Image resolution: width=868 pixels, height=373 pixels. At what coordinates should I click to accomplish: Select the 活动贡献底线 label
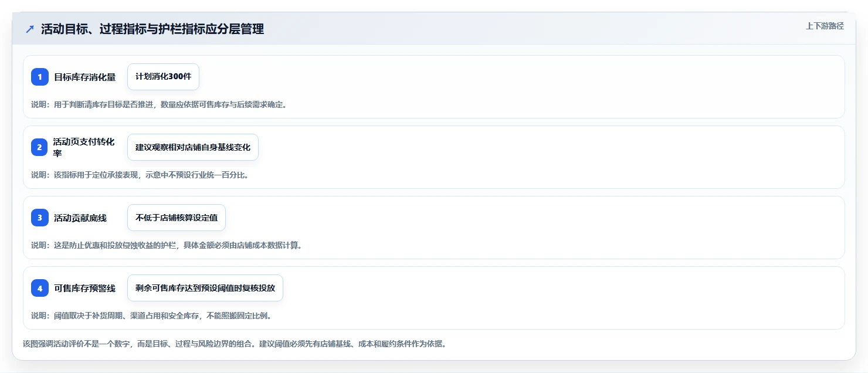80,218
